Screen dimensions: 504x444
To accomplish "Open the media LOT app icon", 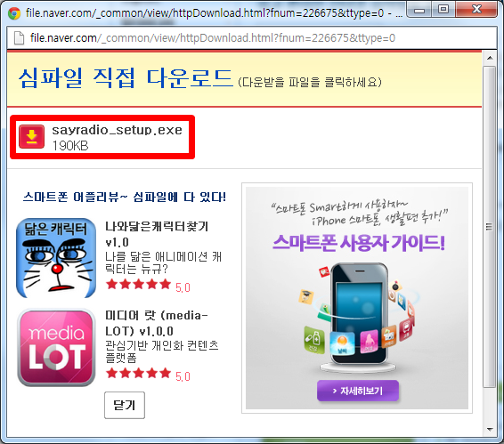I will pyautogui.click(x=56, y=348).
